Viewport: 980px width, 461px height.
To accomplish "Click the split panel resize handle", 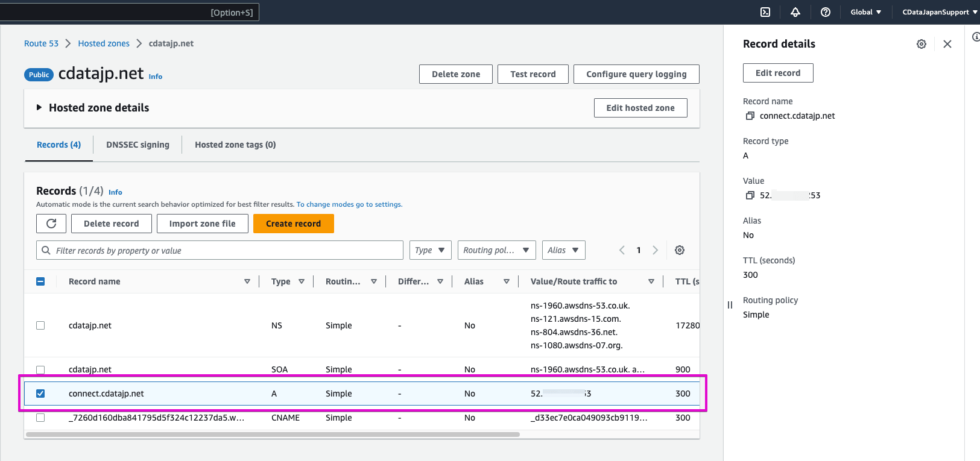I will (x=730, y=305).
